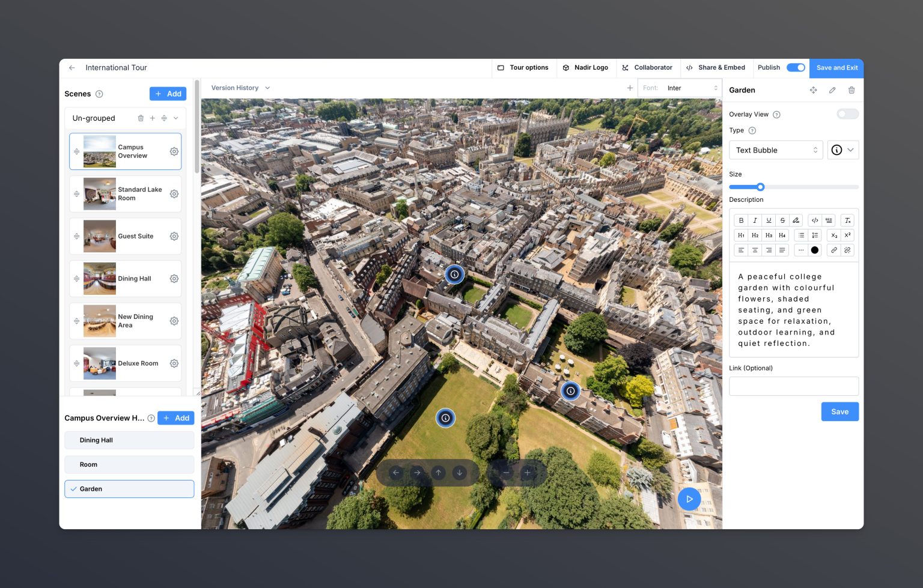Insert link using the editor link icon
Image resolution: width=923 pixels, height=588 pixels.
(833, 250)
